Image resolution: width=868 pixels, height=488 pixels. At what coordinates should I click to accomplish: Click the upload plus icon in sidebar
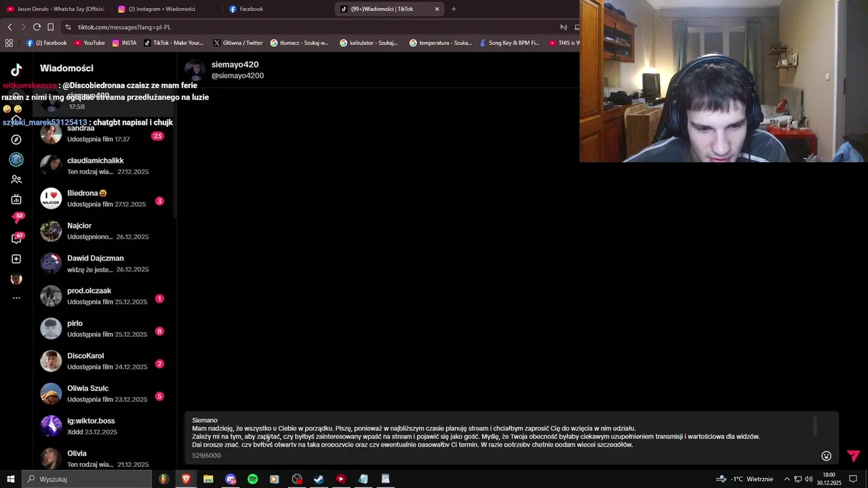click(x=16, y=259)
